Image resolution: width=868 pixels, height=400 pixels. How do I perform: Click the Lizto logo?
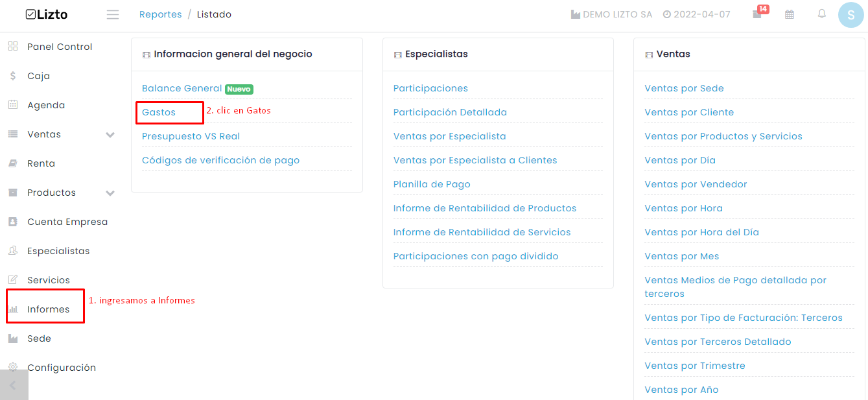47,14
